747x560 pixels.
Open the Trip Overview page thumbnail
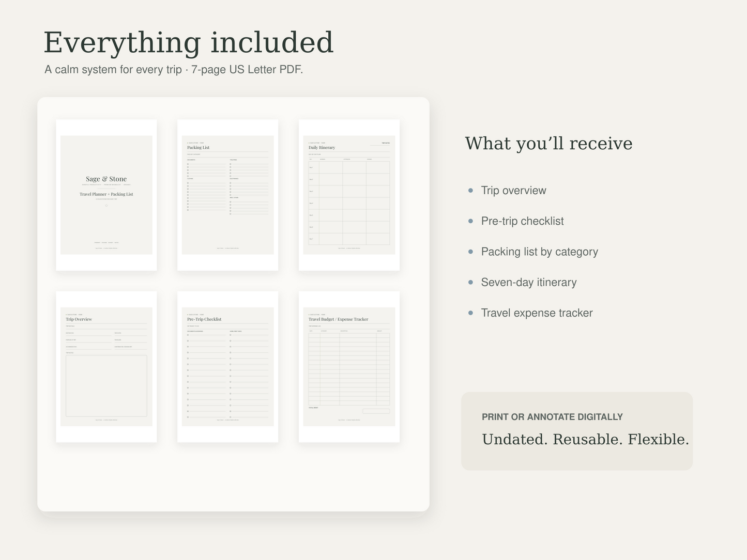106,367
